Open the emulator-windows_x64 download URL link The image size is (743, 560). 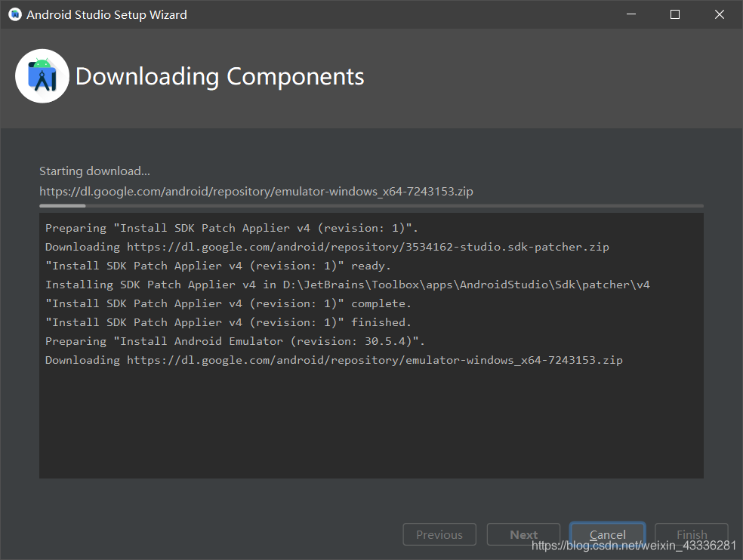[255, 191]
